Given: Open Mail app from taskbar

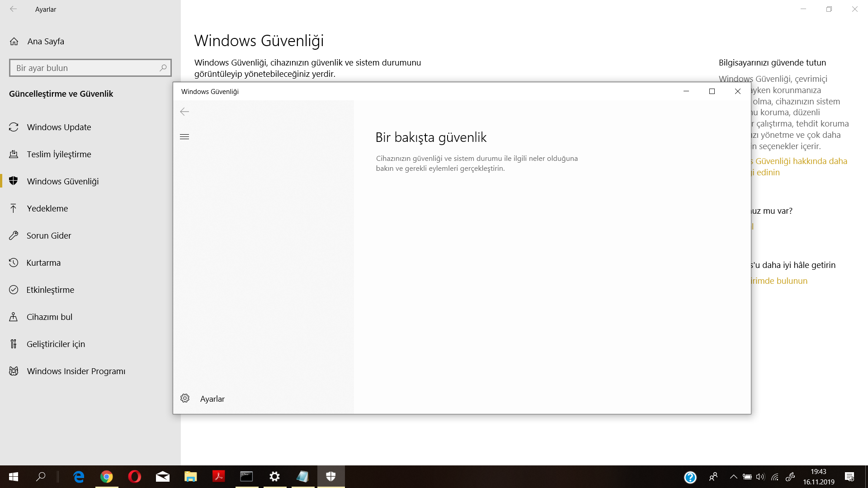Looking at the screenshot, I should pyautogui.click(x=163, y=477).
